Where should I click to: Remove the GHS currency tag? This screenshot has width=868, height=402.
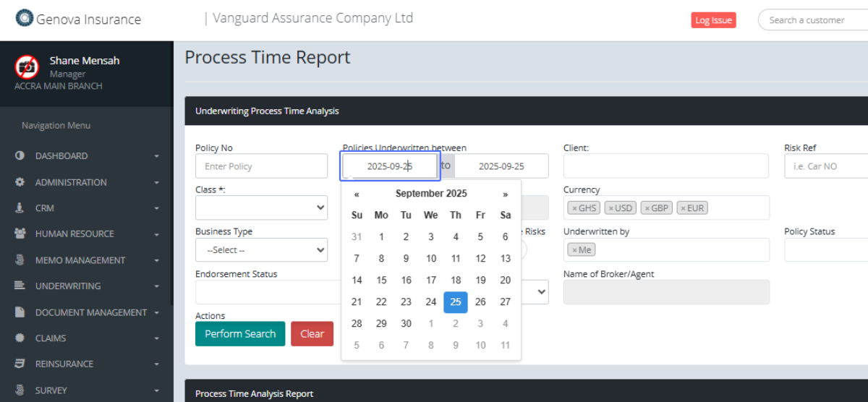575,208
